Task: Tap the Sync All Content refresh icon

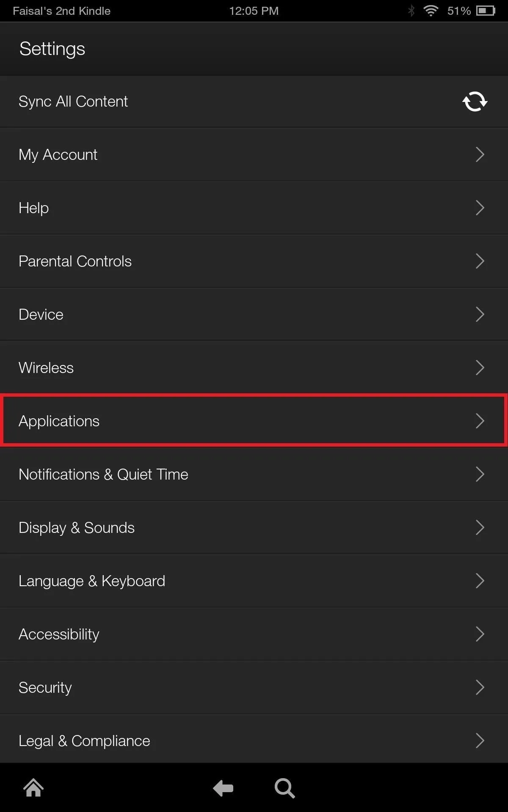Action: click(x=475, y=101)
